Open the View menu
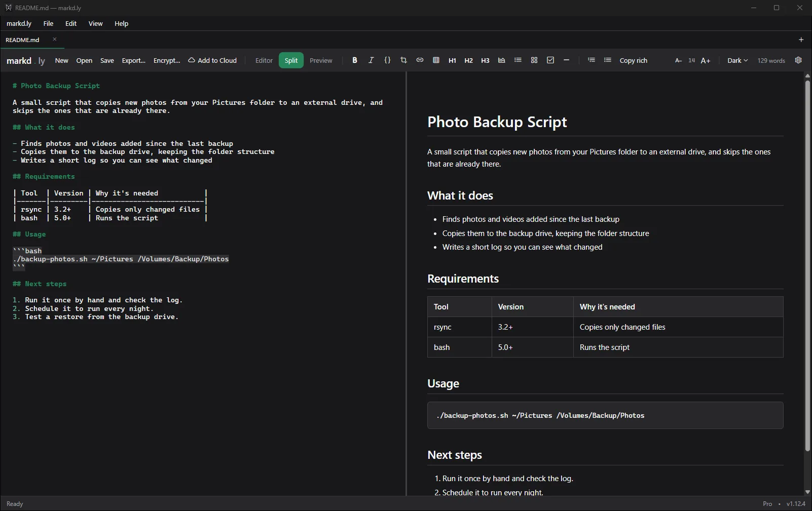This screenshot has height=511, width=812. coord(95,23)
